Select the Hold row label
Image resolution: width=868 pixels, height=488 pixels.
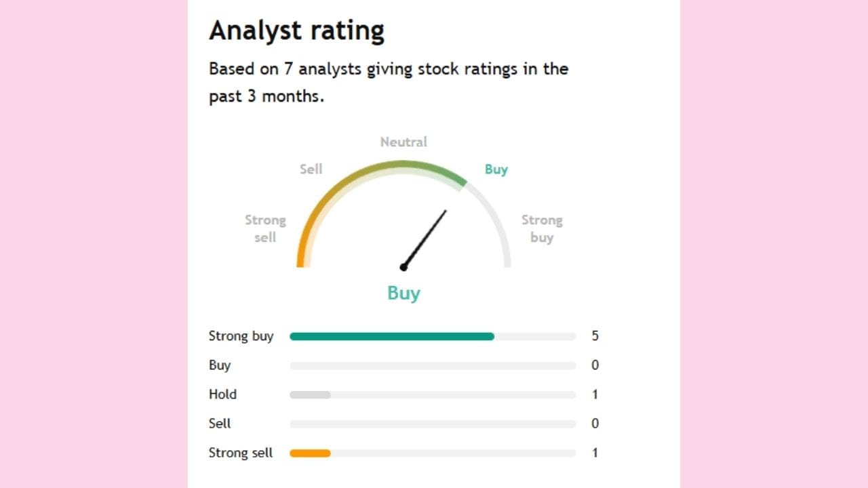tap(222, 394)
